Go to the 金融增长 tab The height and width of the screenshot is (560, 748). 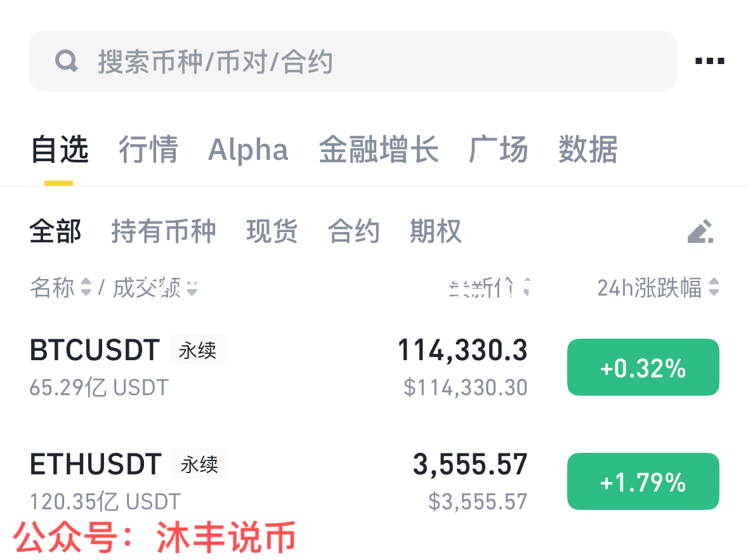point(379,150)
